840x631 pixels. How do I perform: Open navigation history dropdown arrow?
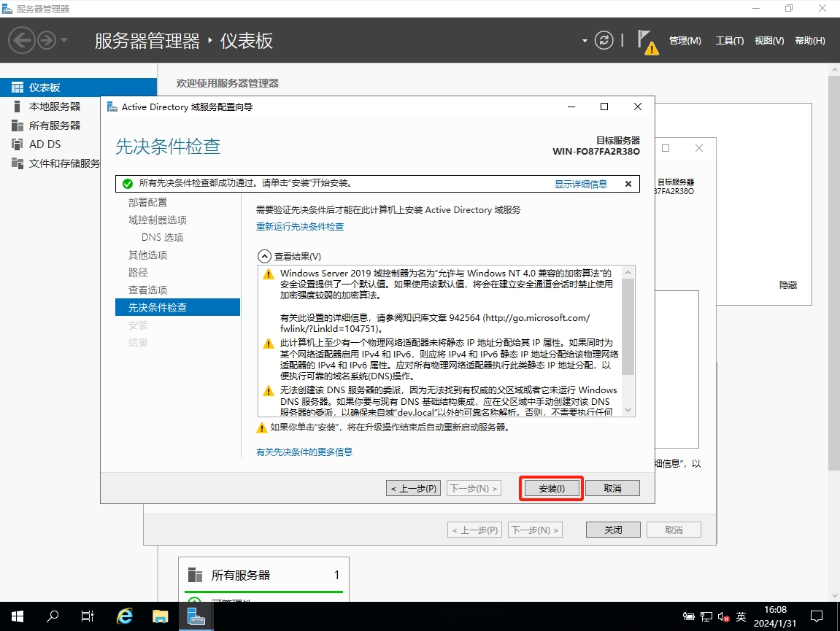pyautogui.click(x=64, y=40)
